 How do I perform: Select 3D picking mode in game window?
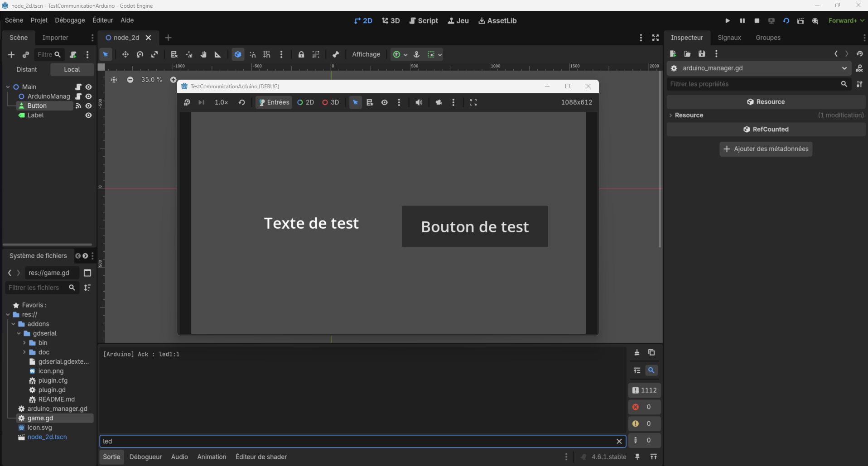pyautogui.click(x=331, y=102)
